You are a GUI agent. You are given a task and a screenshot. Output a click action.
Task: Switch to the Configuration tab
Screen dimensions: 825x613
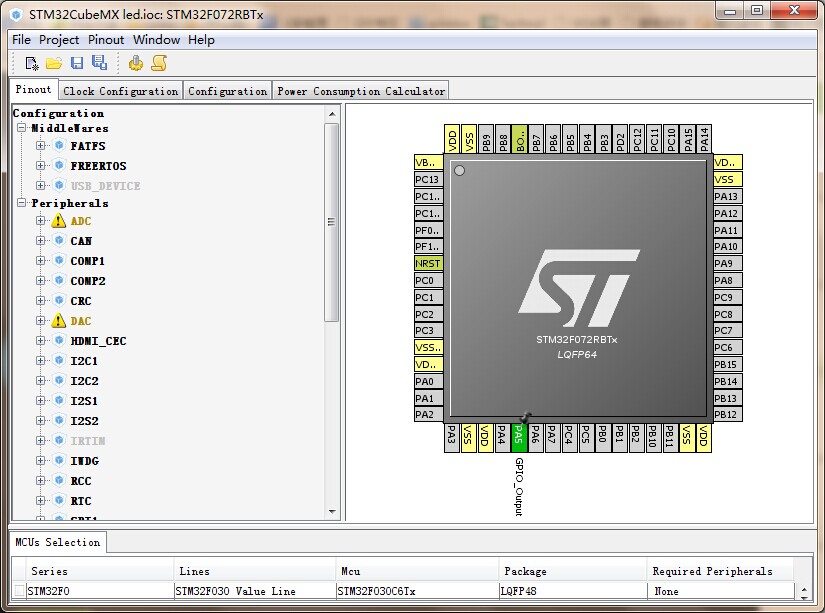pos(227,91)
